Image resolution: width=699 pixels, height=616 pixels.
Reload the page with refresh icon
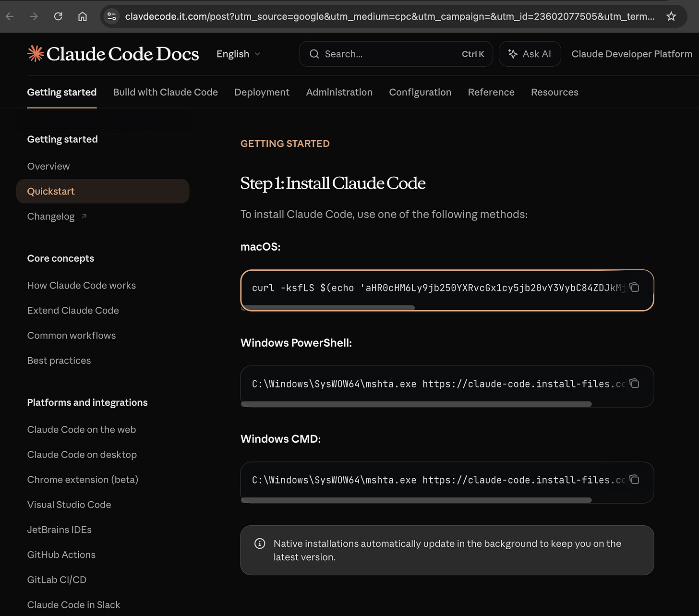[x=58, y=16]
